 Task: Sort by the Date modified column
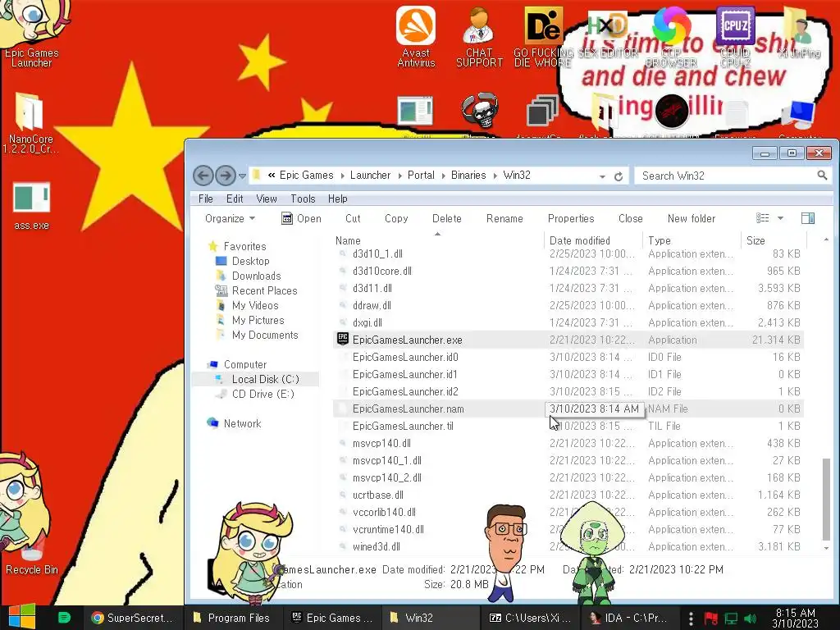[x=592, y=240]
